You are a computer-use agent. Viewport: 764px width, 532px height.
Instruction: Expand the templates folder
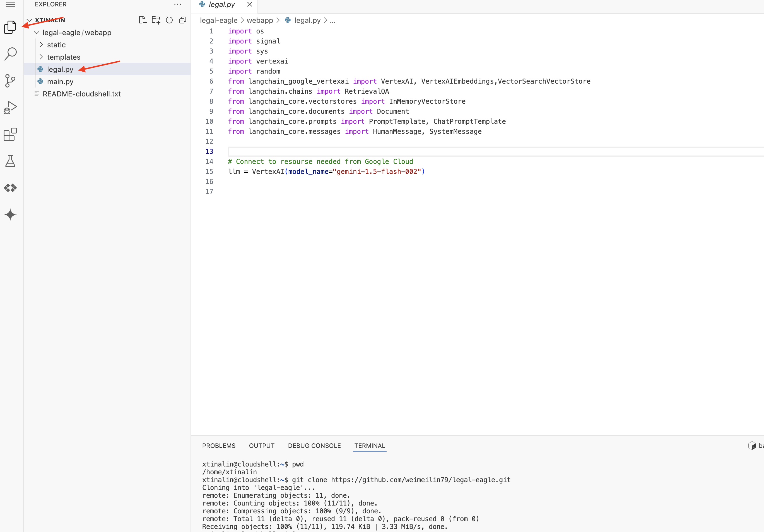[63, 57]
